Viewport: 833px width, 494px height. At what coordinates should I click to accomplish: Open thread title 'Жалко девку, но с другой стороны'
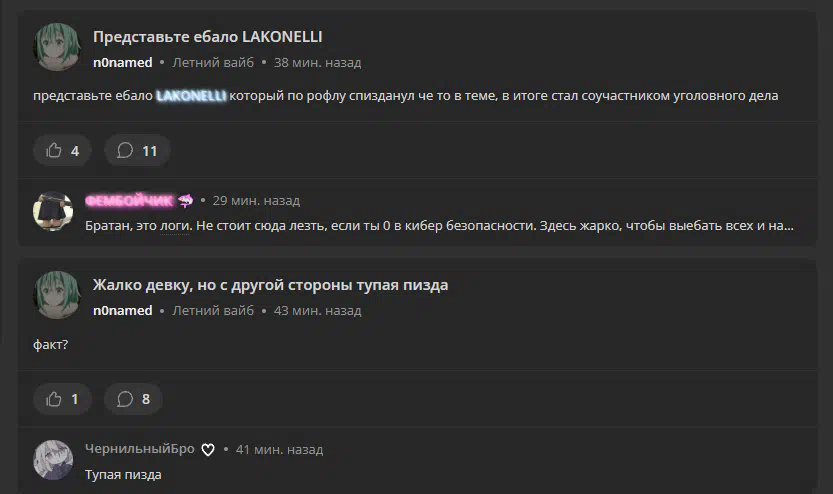pyautogui.click(x=270, y=285)
